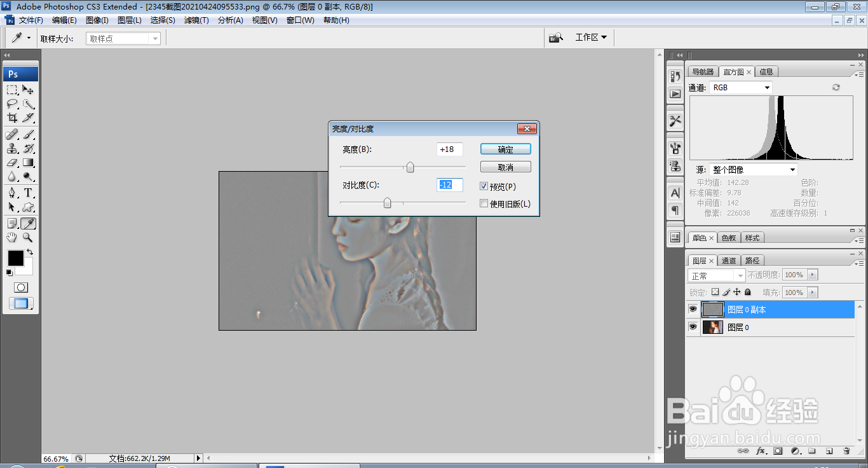Click the add layer mask icon

[778, 451]
